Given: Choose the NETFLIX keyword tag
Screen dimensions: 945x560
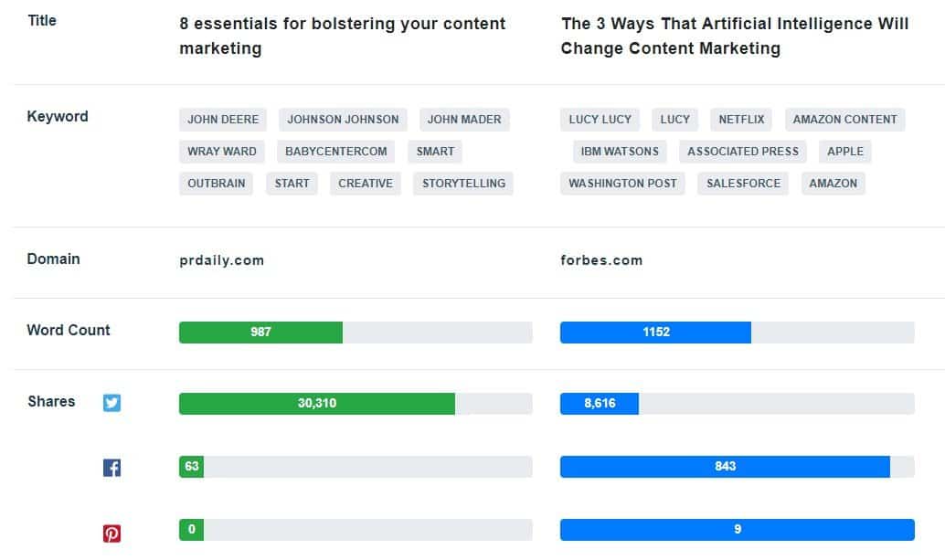Looking at the screenshot, I should (741, 120).
